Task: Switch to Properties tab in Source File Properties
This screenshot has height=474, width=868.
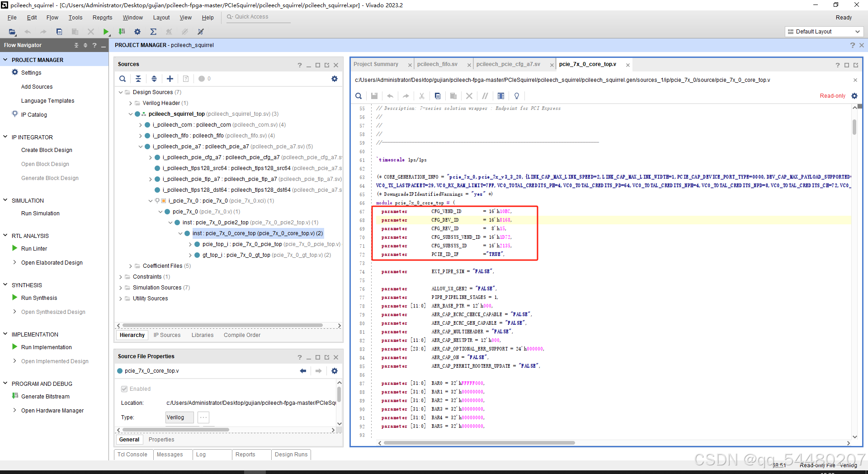Action: pyautogui.click(x=161, y=440)
